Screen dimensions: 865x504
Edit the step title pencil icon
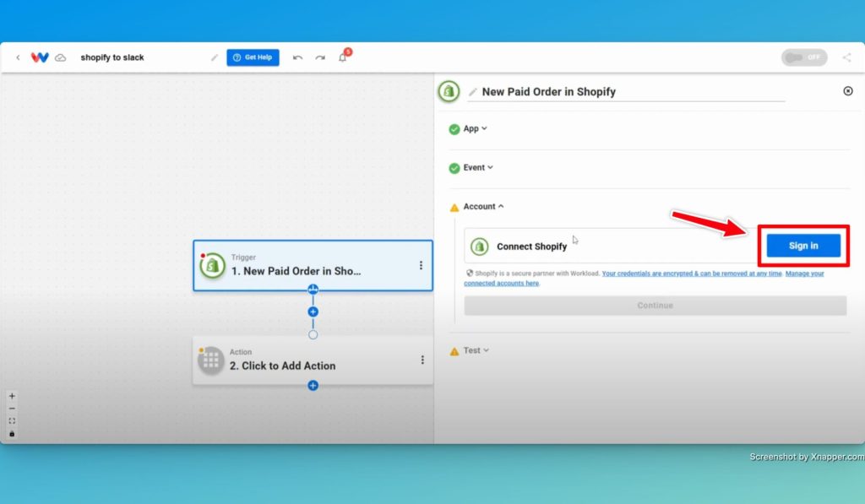(473, 92)
